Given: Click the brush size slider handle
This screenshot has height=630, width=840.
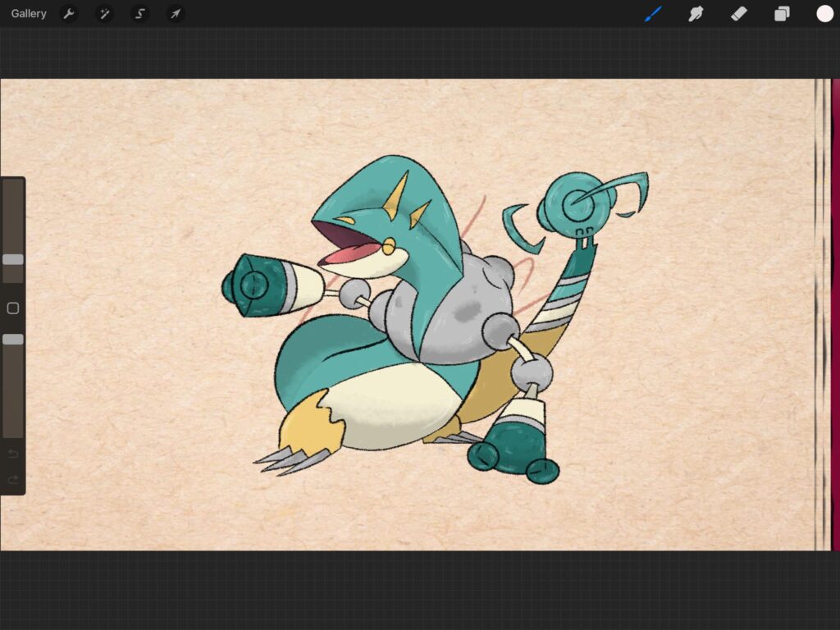Looking at the screenshot, I should 13,259.
